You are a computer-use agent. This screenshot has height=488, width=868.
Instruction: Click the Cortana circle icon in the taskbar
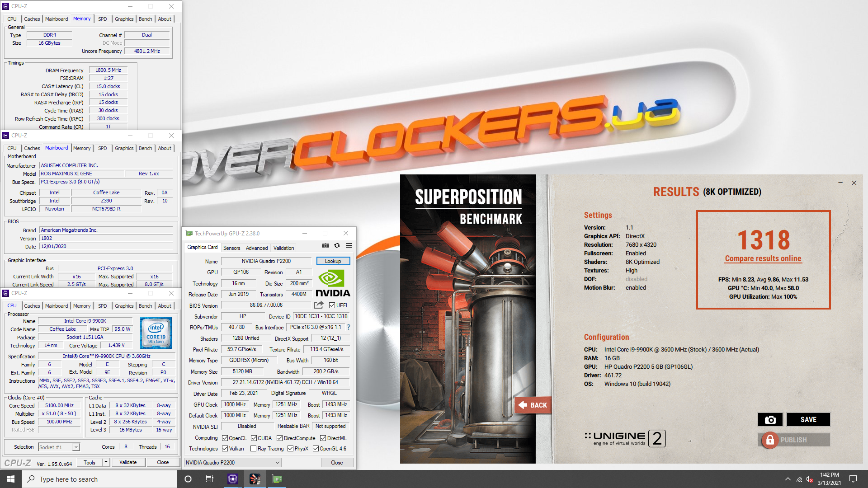tap(188, 479)
